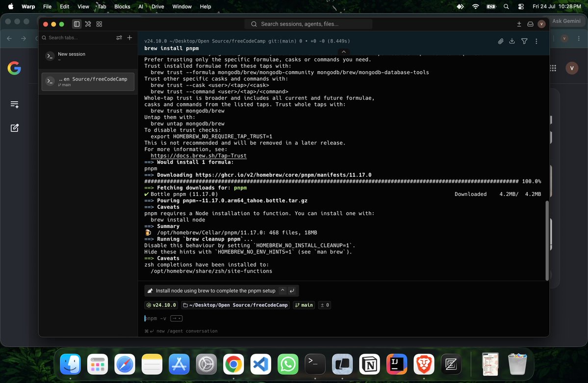588x383 pixels.
Task: Open the code review plus-minus icon in title bar
Action: pyautogui.click(x=519, y=24)
